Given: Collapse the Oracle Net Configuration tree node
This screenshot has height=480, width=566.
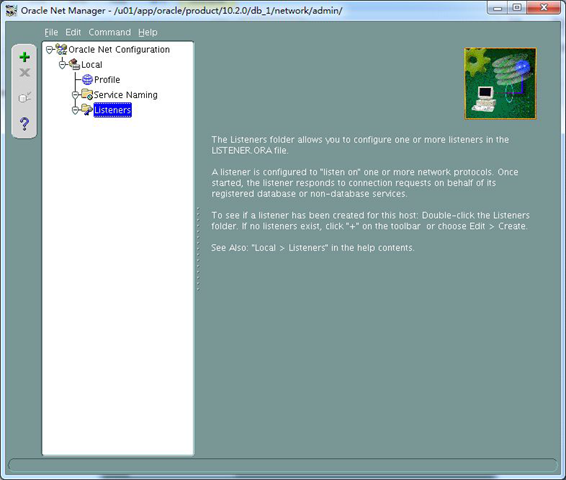Looking at the screenshot, I should coord(49,50).
